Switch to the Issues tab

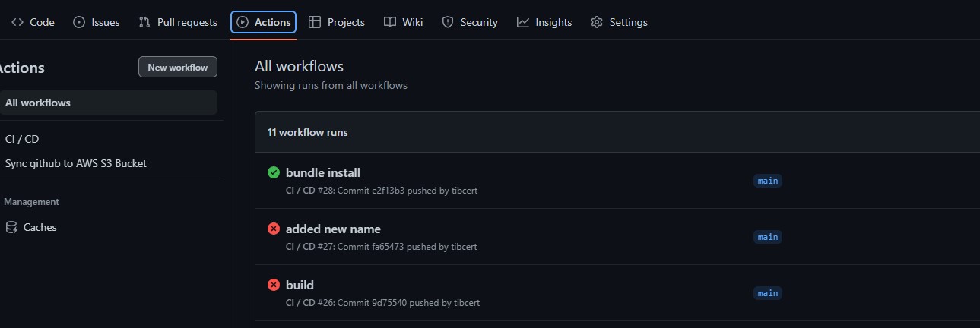(x=97, y=22)
